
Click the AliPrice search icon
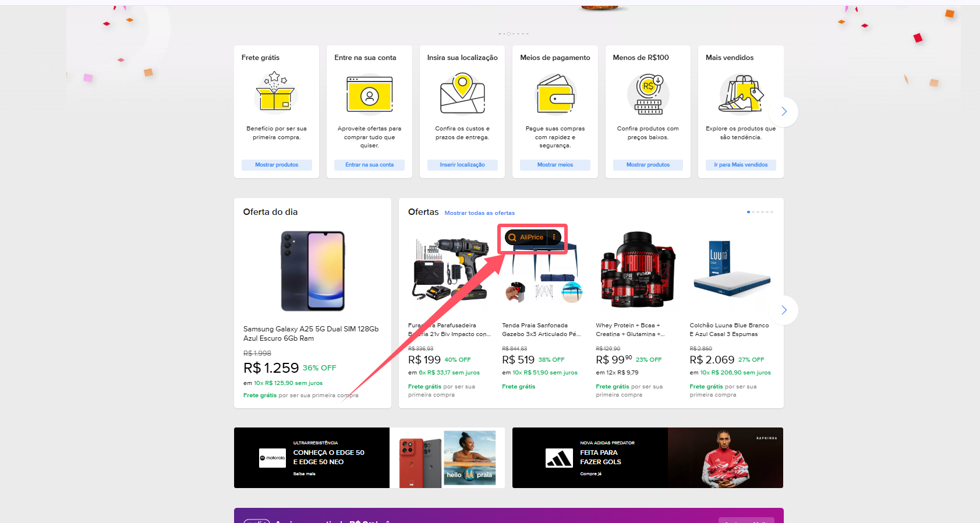pyautogui.click(x=512, y=237)
